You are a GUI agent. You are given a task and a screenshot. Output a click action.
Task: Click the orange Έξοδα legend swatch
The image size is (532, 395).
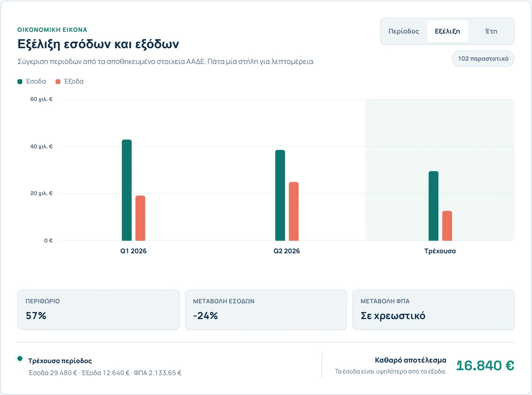coord(58,82)
